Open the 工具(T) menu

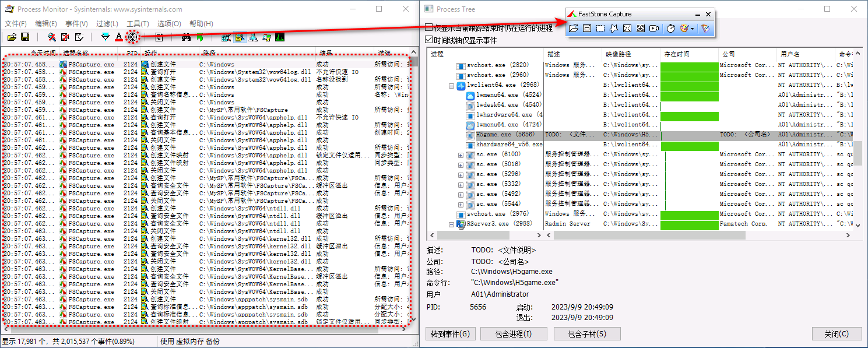pyautogui.click(x=138, y=24)
